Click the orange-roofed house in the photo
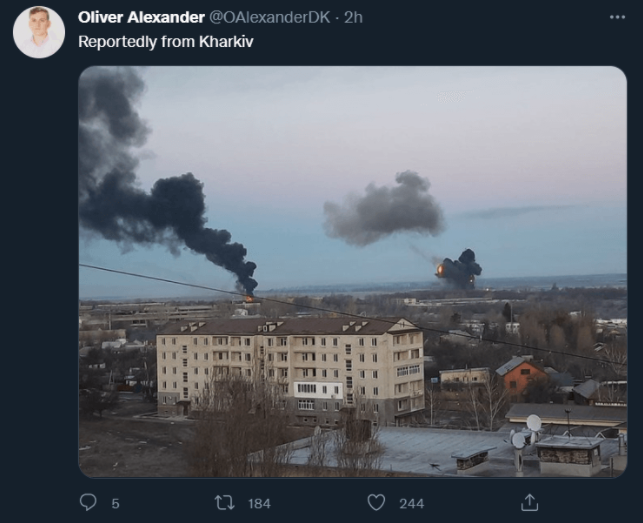643x523 pixels. pos(521,375)
